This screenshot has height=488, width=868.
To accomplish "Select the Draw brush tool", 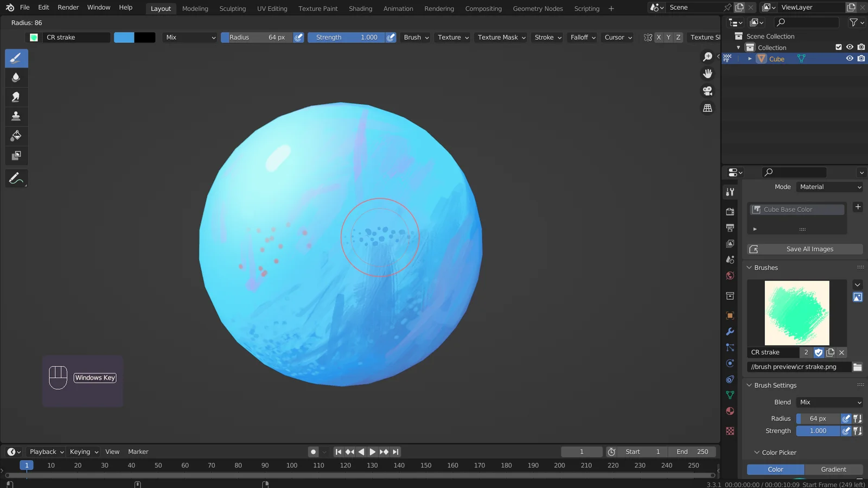I will coord(16,58).
